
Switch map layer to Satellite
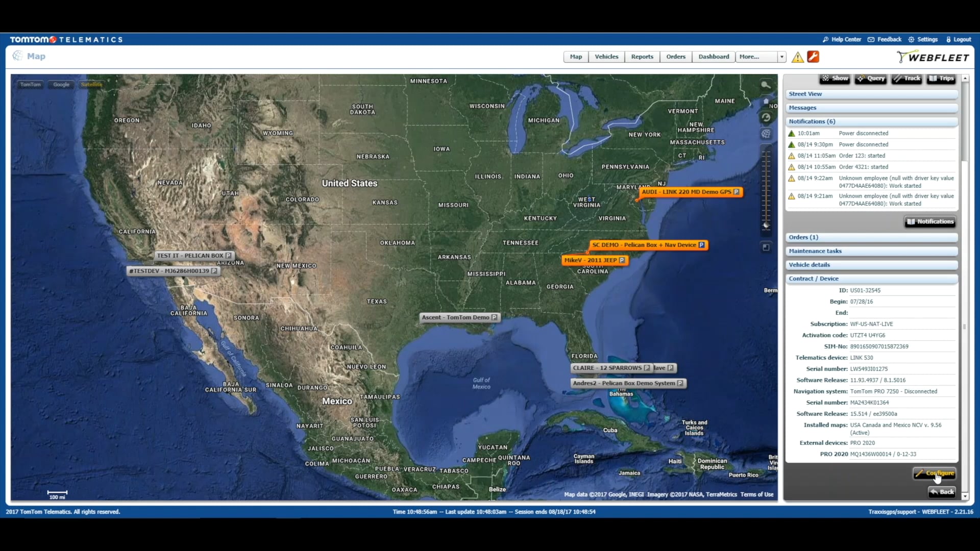pyautogui.click(x=91, y=85)
